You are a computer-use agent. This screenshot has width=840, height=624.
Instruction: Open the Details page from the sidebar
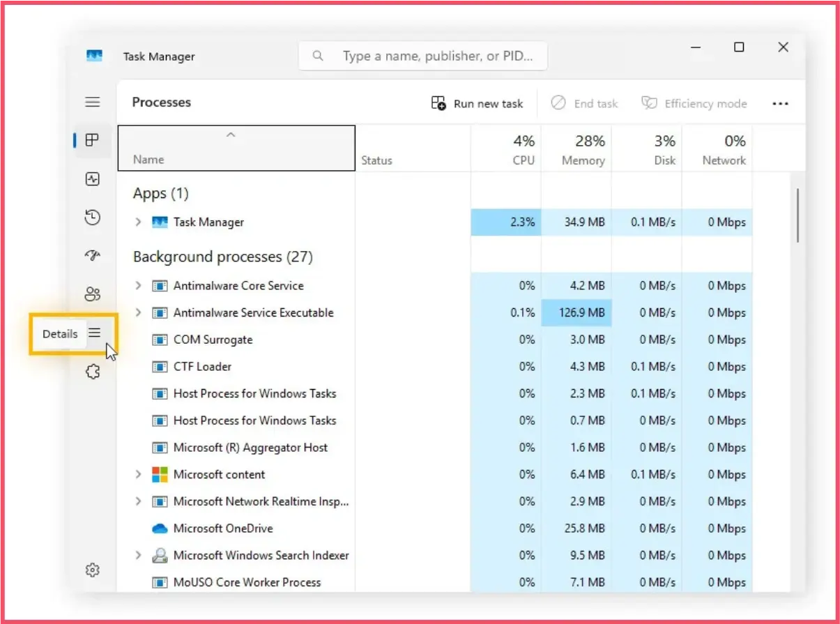tap(95, 333)
